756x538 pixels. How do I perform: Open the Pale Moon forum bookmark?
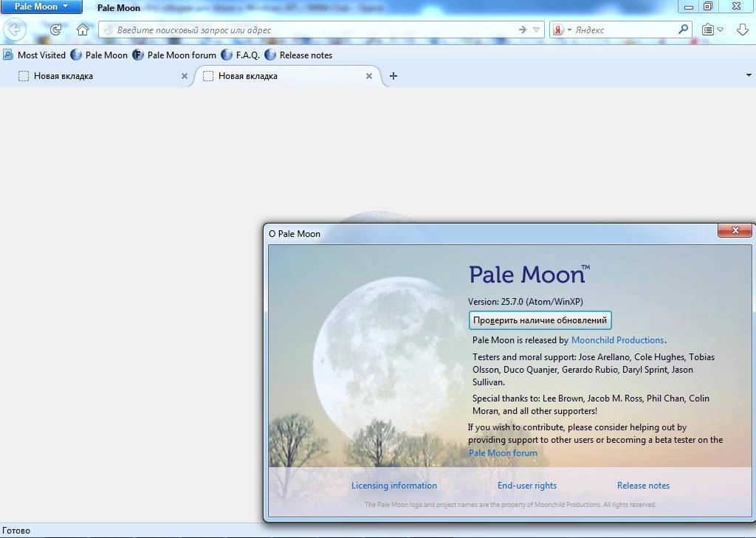(x=174, y=55)
